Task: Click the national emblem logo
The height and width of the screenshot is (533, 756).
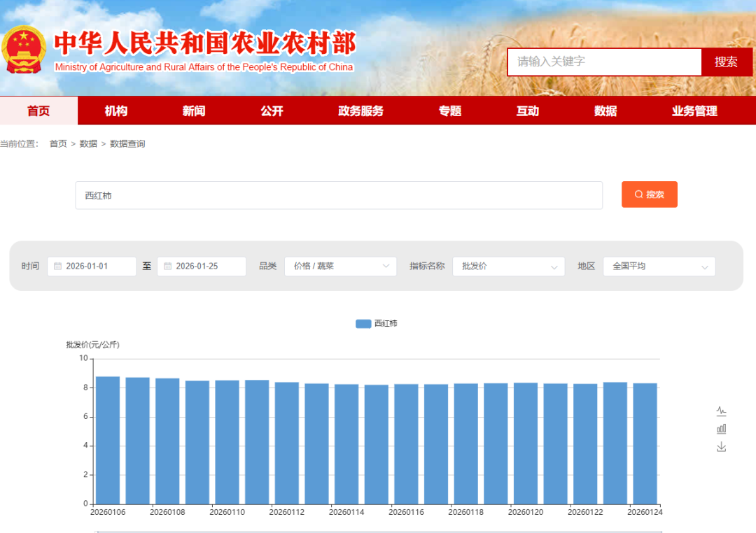Action: (x=24, y=50)
